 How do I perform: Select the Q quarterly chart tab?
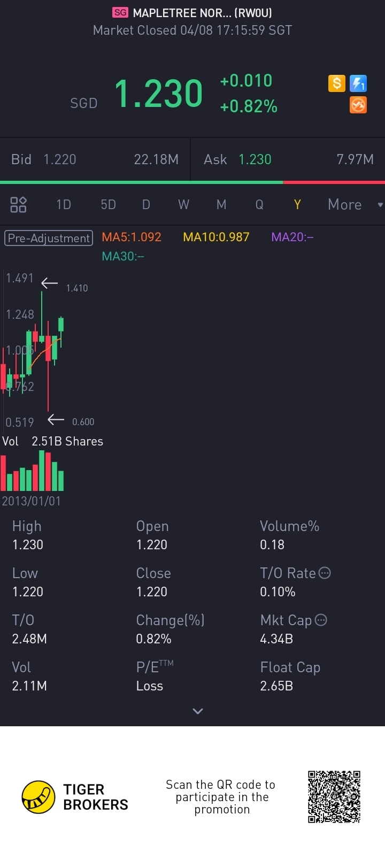tap(259, 204)
